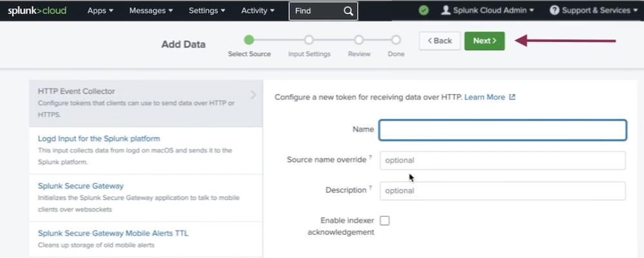644x258 pixels.
Task: Click the Review step circle
Action: click(x=359, y=40)
